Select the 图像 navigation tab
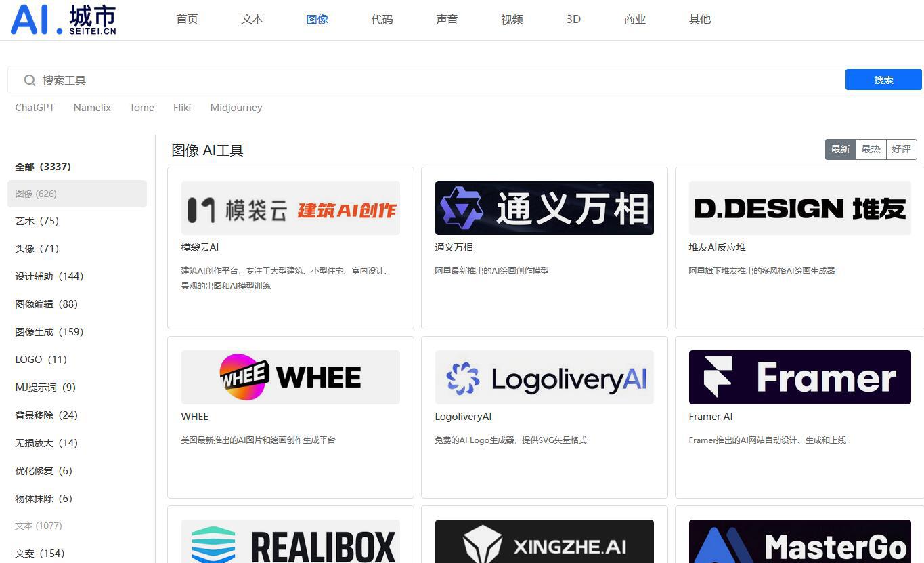The height and width of the screenshot is (563, 924). [317, 20]
